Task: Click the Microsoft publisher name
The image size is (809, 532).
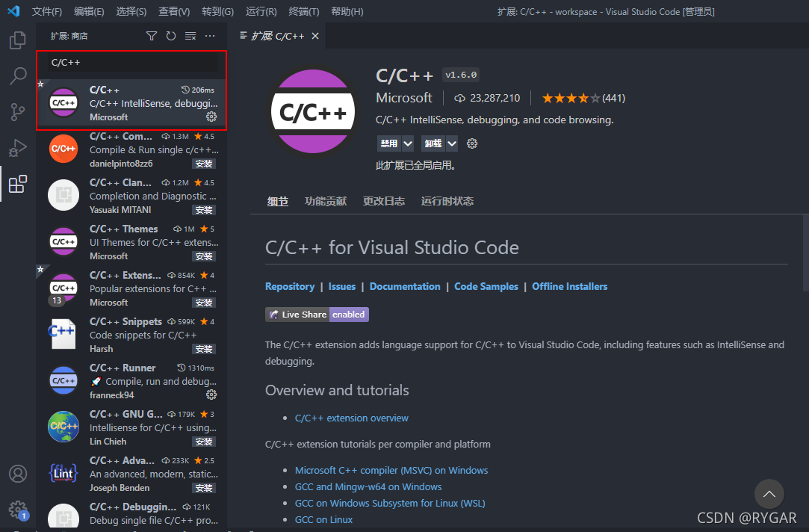Action: point(404,98)
